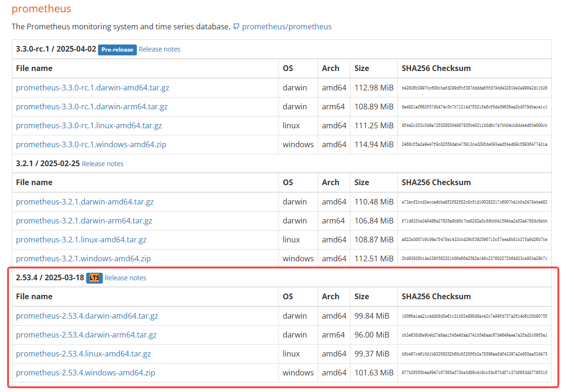Image resolution: width=574 pixels, height=392 pixels.
Task: Download prometheus-3.2.1.windows-amd64.zip
Action: (83, 258)
